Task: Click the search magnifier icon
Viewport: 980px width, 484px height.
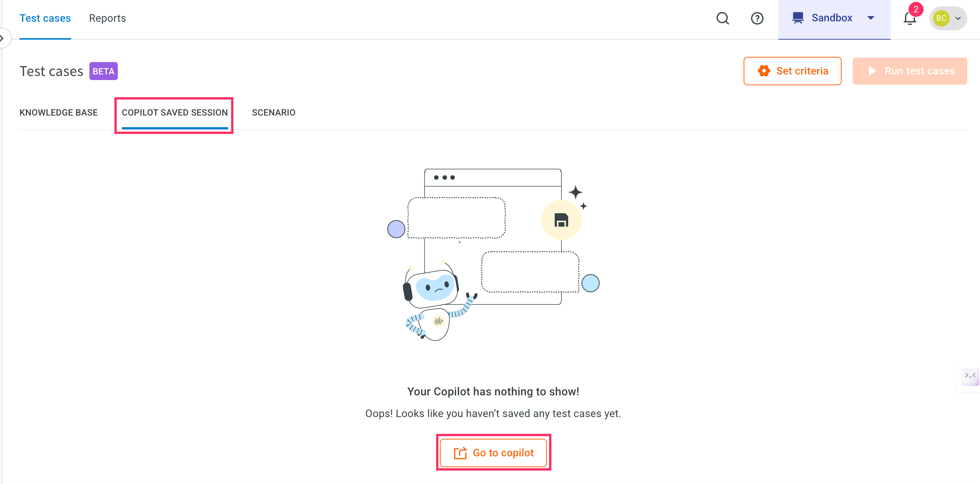Action: (x=722, y=18)
